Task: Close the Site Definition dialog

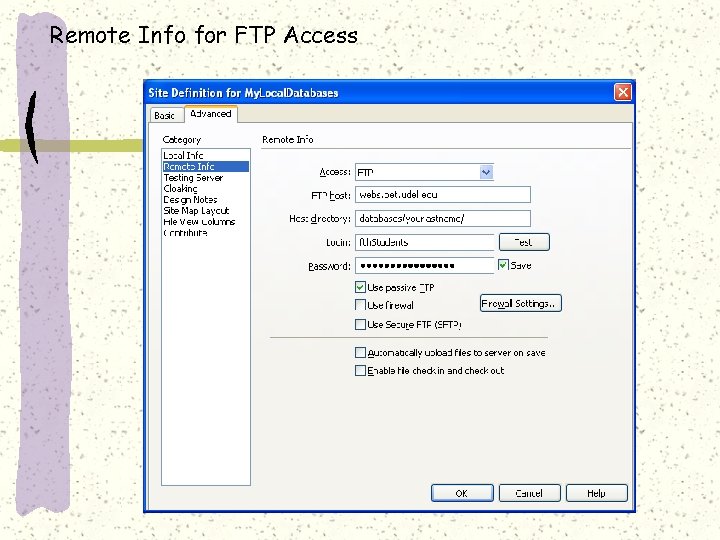Action: [x=623, y=92]
